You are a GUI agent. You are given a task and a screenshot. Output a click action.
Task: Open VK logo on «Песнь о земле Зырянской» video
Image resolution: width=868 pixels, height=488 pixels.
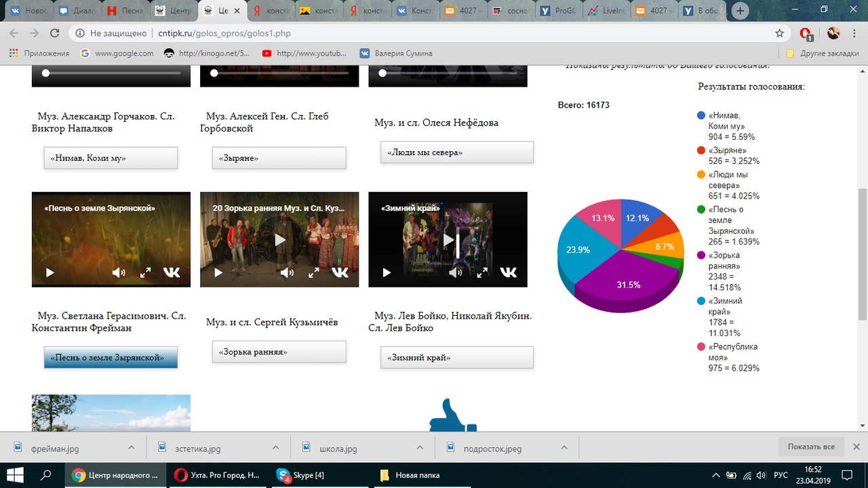pos(172,272)
